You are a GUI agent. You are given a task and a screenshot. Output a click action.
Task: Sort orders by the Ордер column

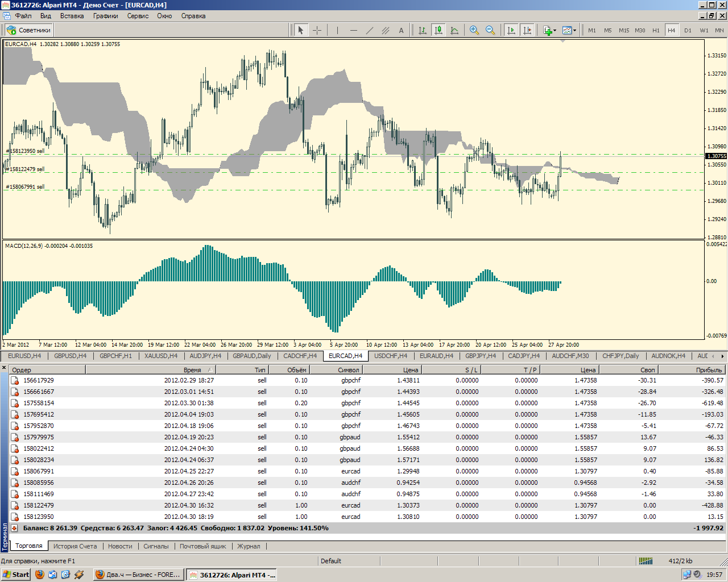point(47,369)
